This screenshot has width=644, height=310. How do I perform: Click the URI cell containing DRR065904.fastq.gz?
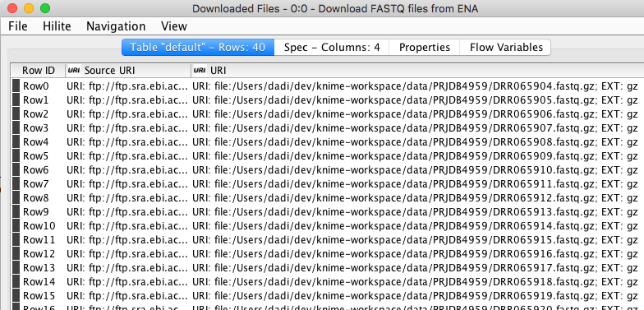point(417,86)
